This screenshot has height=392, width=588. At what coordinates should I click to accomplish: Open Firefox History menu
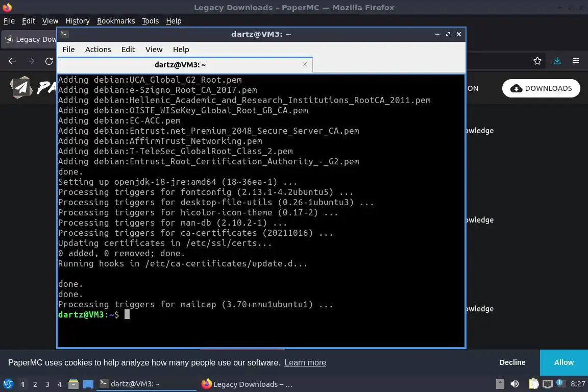coord(78,21)
